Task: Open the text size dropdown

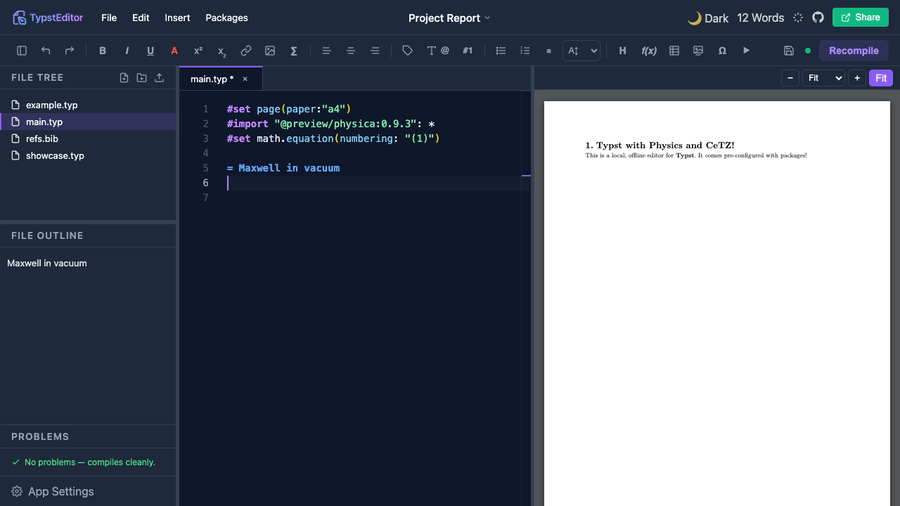Action: pos(581,50)
